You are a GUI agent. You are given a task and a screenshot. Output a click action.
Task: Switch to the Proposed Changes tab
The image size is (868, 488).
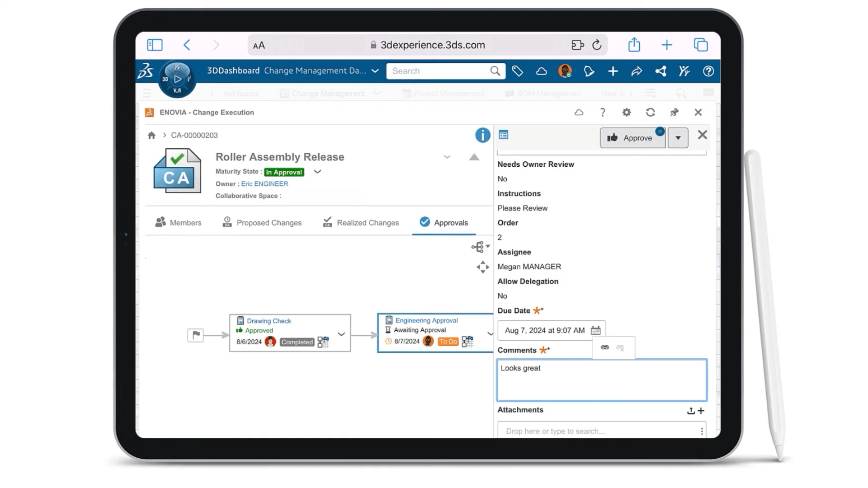point(262,222)
